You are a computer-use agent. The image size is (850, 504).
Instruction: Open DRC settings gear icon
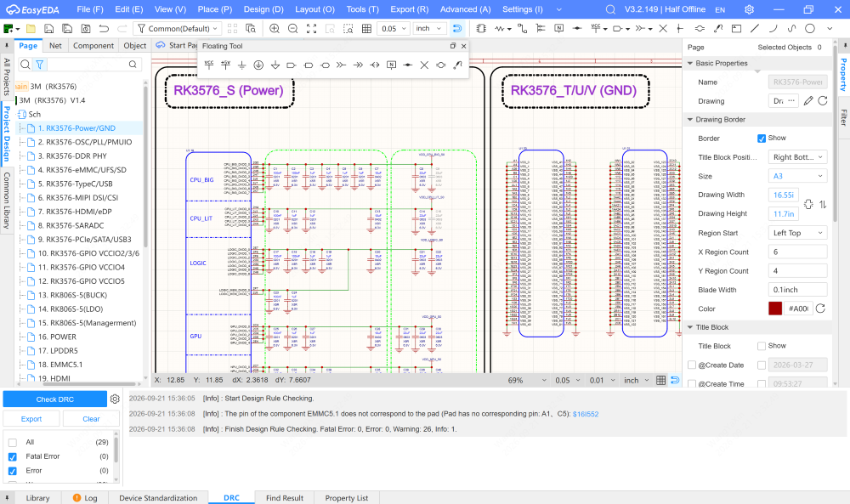pyautogui.click(x=115, y=399)
